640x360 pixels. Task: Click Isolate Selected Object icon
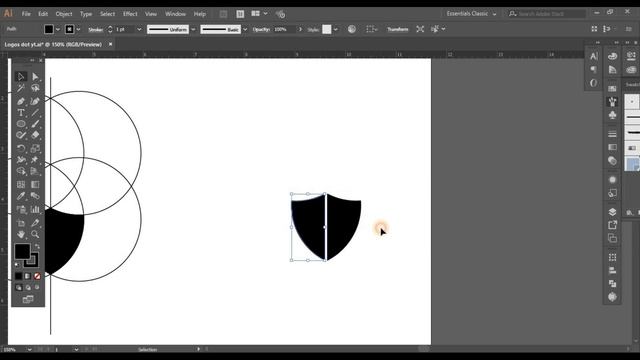(x=420, y=29)
